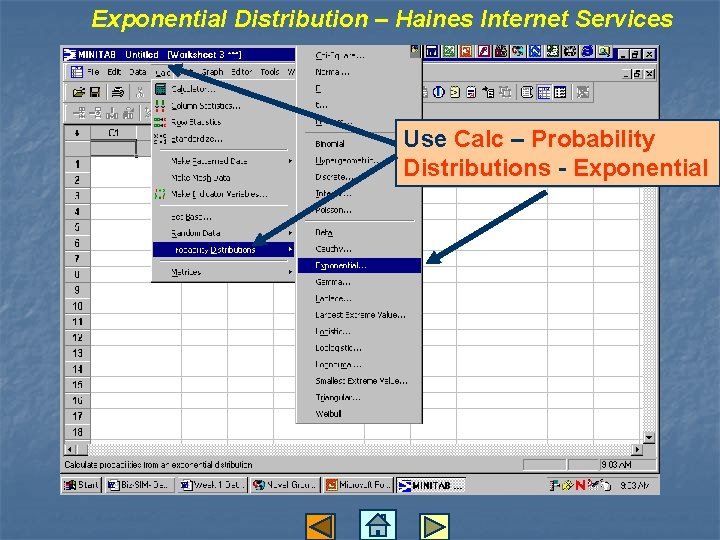Click the blue globe Internet Explorer shortcut icon
Viewport: 720px width, 540px height.
point(587,52)
